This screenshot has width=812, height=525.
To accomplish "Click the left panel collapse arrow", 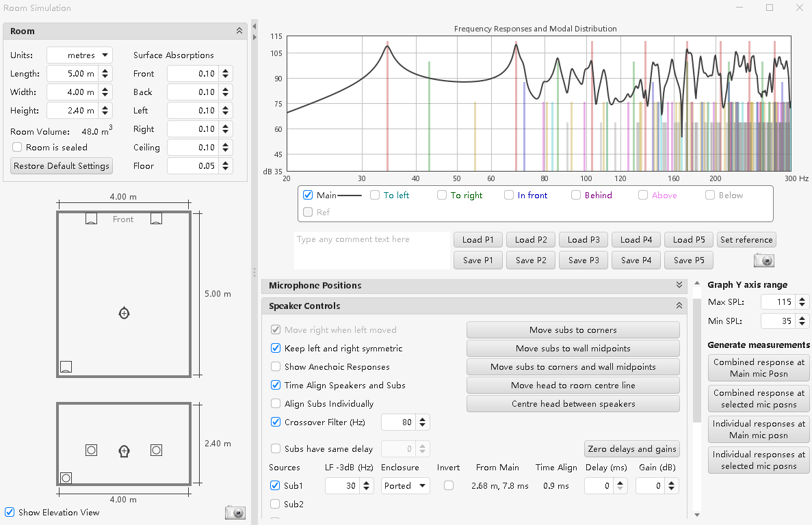I will (254, 26).
